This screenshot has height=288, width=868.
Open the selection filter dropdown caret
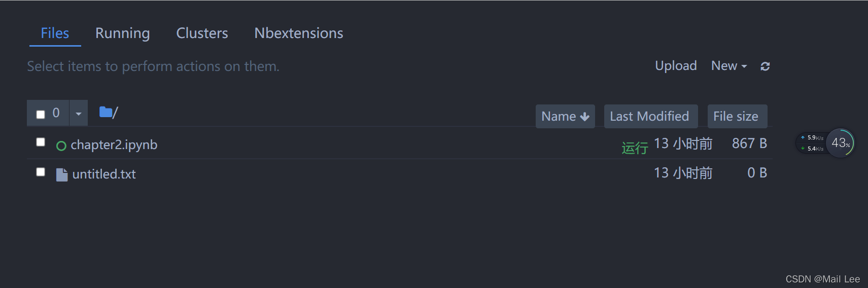(x=78, y=114)
